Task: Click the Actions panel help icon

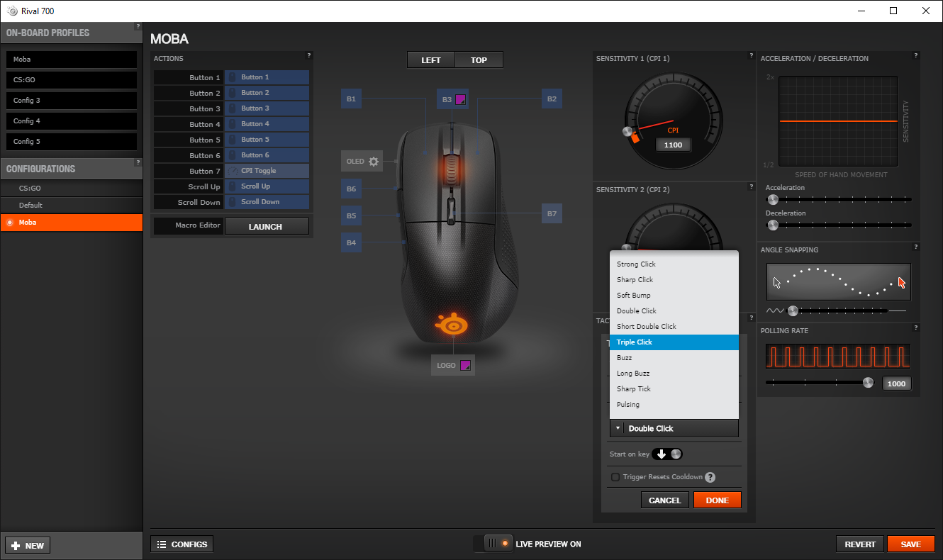Action: click(x=309, y=55)
